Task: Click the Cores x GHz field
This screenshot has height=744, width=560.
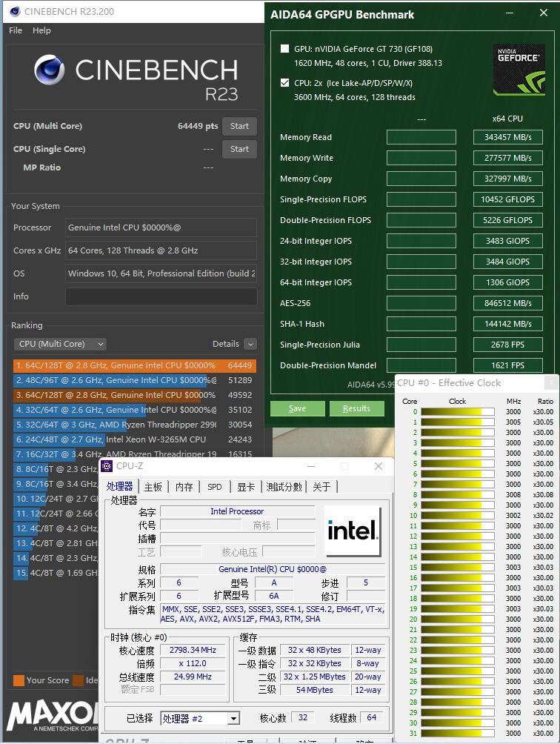Action: click(161, 250)
